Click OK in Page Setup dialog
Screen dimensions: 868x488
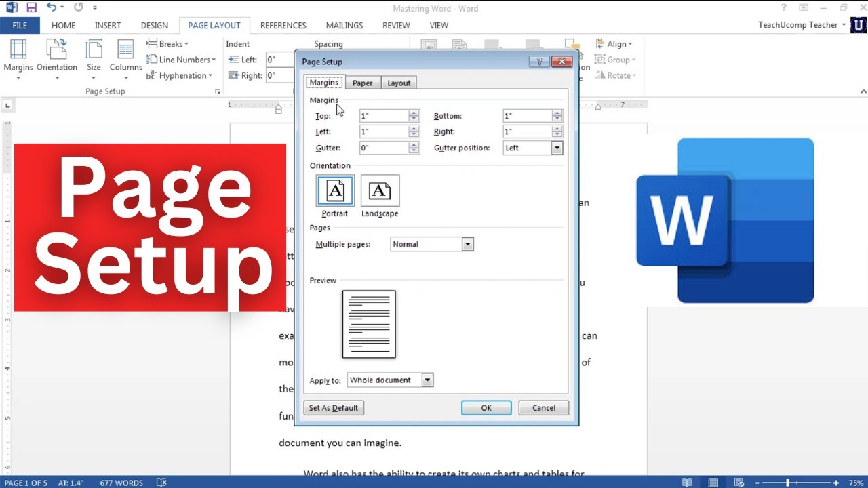(486, 408)
